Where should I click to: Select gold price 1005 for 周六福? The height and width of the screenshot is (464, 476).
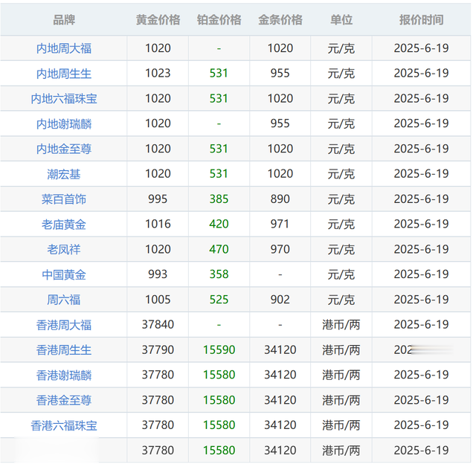click(158, 300)
